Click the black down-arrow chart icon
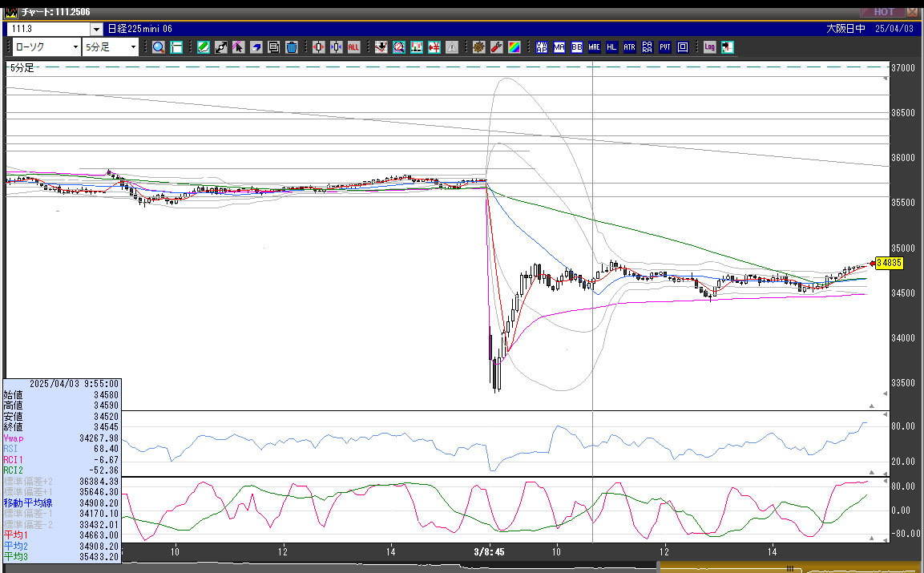Image resolution: width=924 pixels, height=573 pixels. (x=381, y=47)
